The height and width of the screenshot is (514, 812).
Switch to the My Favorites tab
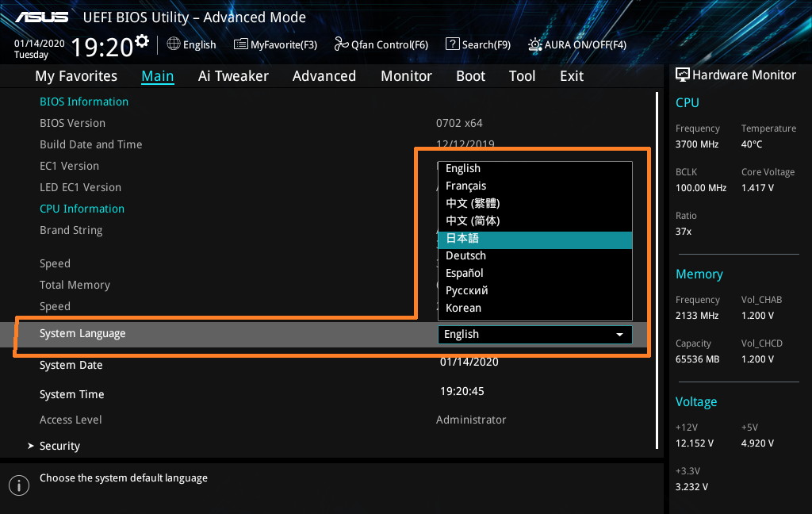point(76,76)
